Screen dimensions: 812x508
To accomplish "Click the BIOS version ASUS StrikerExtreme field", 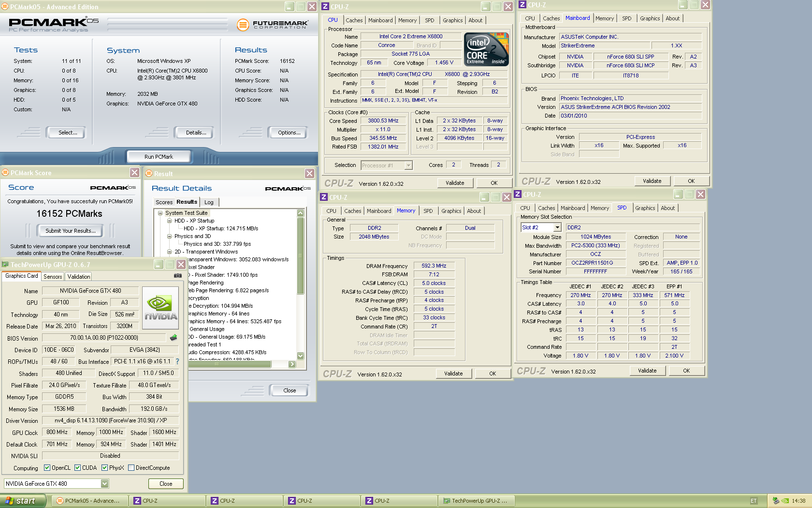I will [630, 107].
